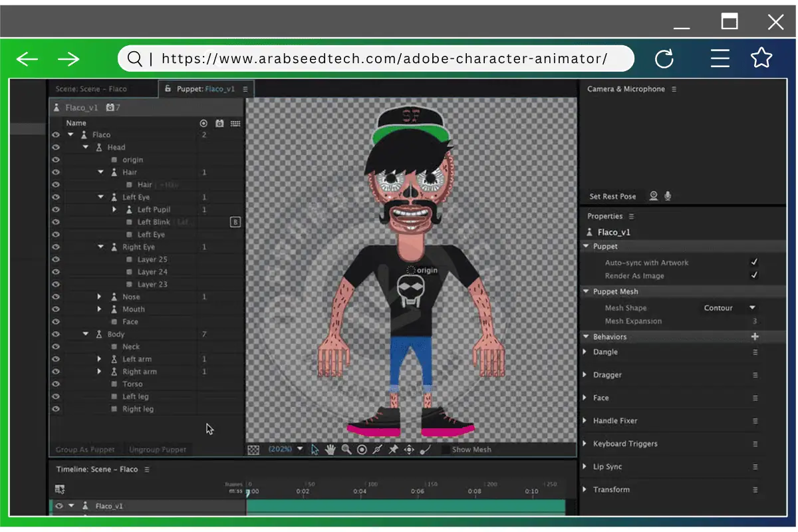Select the Free Transform tool under the viewer

click(410, 450)
